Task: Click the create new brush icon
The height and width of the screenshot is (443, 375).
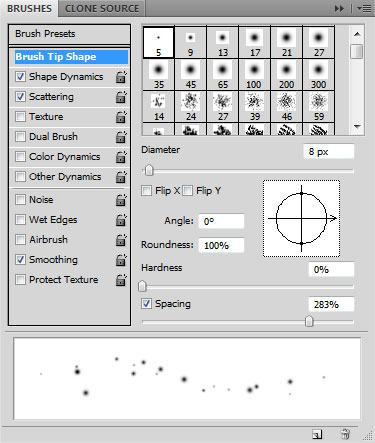Action: (317, 434)
